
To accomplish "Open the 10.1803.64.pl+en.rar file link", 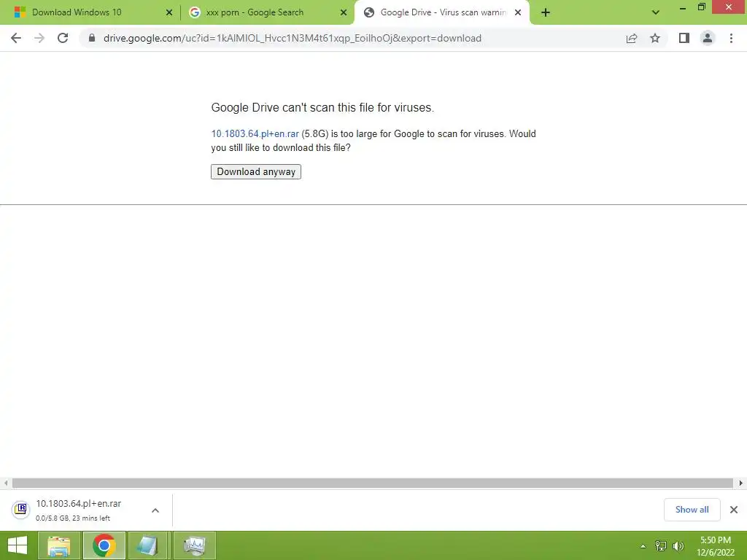I will (x=255, y=134).
